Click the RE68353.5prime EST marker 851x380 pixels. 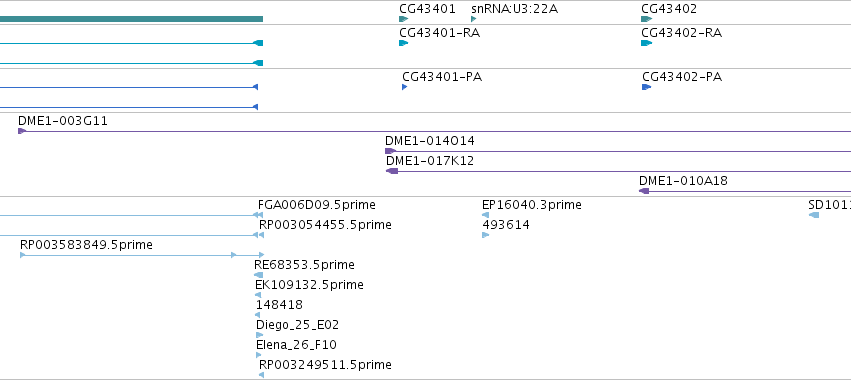pyautogui.click(x=258, y=275)
